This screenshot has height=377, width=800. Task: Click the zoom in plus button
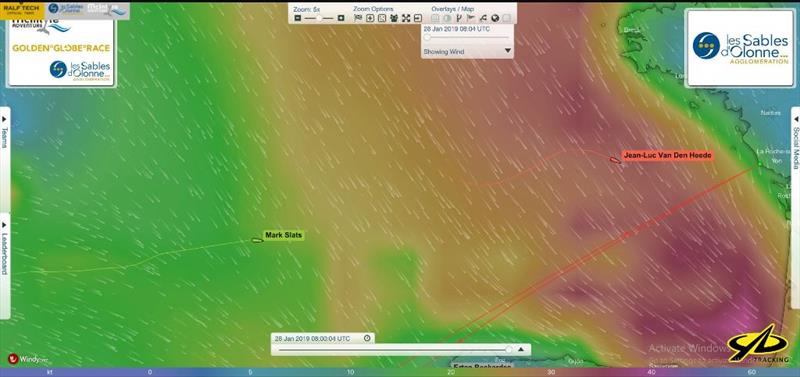[x=341, y=18]
